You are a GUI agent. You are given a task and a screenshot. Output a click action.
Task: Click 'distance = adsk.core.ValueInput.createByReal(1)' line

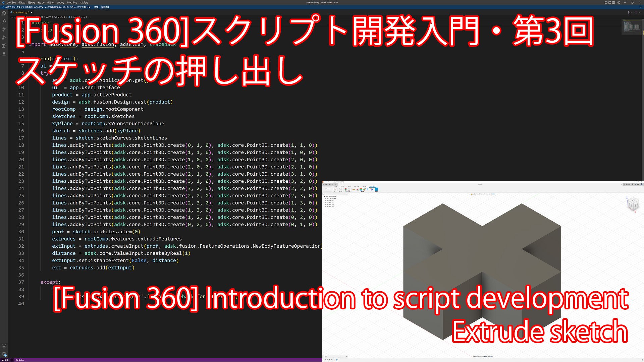coord(121,253)
